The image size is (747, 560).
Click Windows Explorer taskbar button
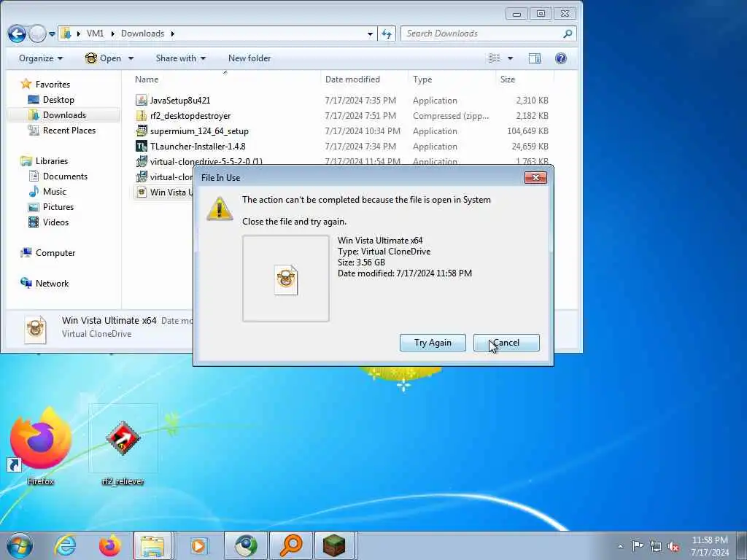152,545
